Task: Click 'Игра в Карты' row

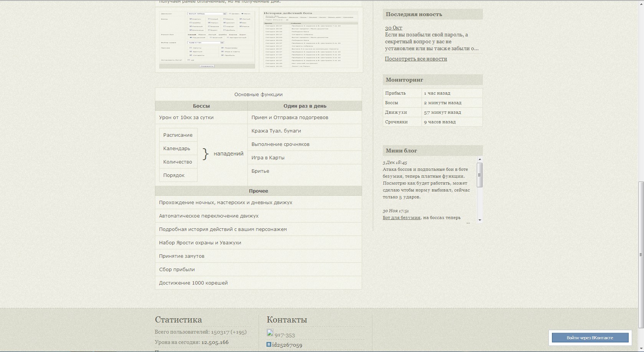Action: pos(305,157)
